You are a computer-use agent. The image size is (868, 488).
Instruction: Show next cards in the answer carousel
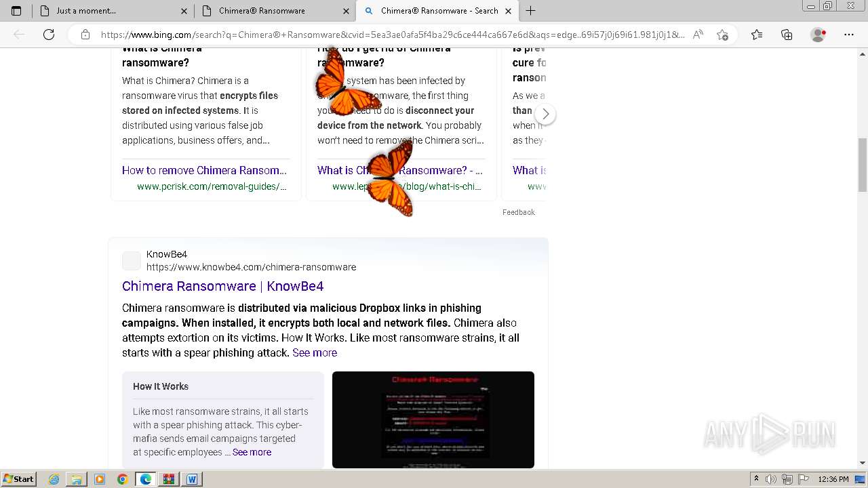546,114
